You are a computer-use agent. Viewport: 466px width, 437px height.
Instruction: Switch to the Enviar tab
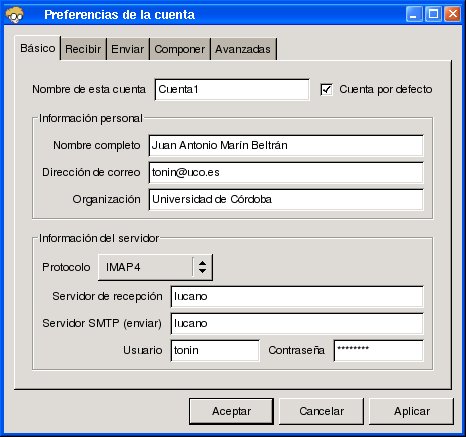(128, 49)
